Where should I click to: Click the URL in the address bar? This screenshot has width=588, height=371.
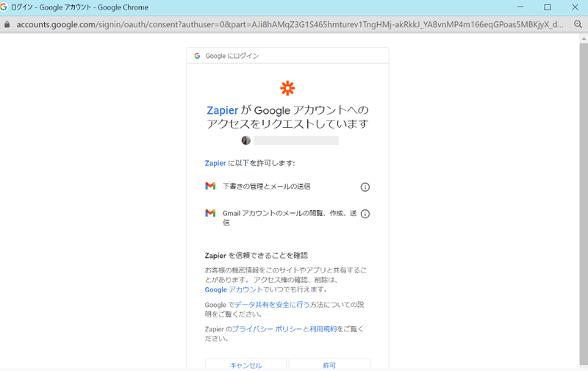pos(290,25)
